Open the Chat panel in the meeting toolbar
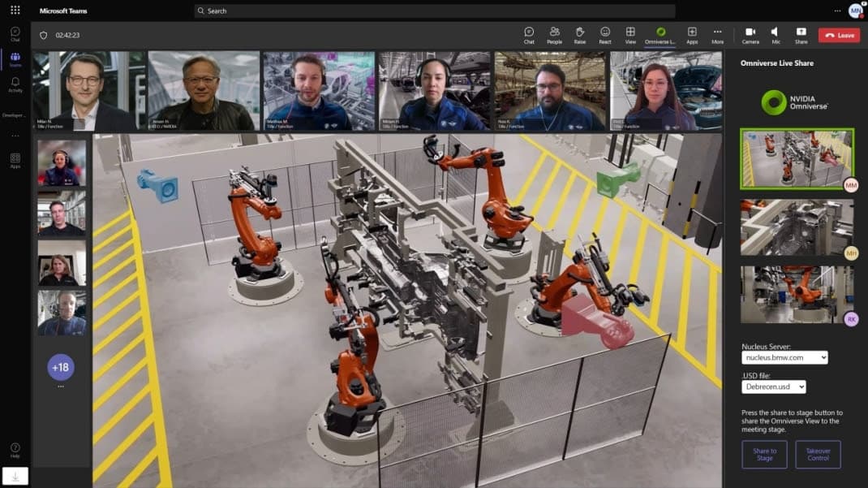This screenshot has width=868, height=488. point(529,32)
